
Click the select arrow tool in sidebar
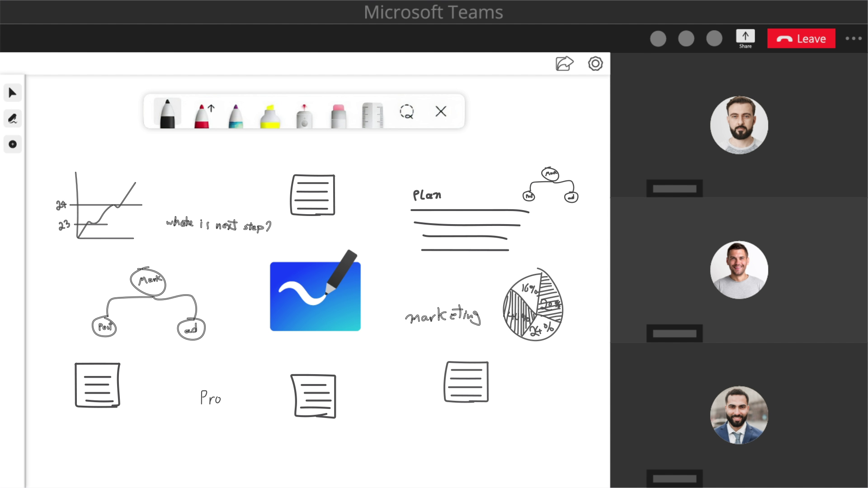(x=13, y=93)
